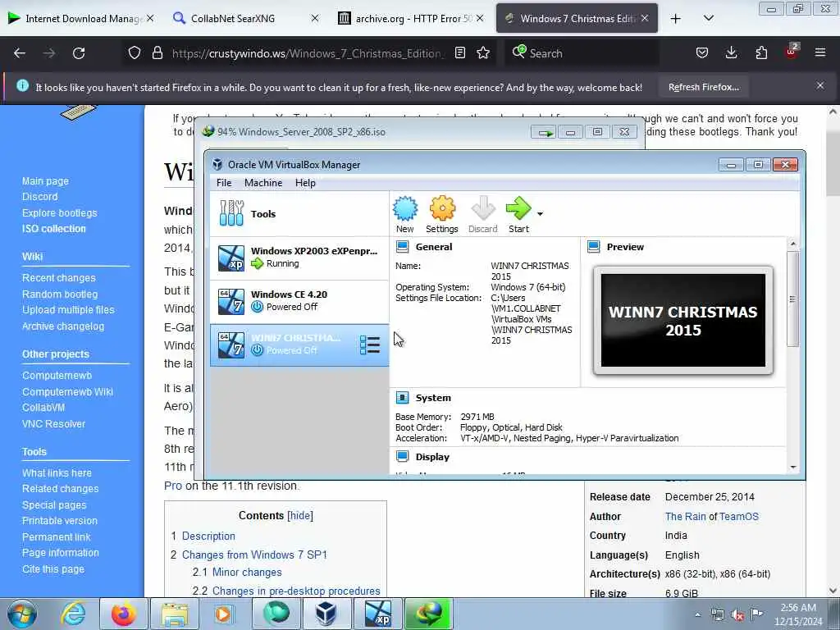Open WINN7 CHRISTMAS machine menu list icon

click(370, 345)
